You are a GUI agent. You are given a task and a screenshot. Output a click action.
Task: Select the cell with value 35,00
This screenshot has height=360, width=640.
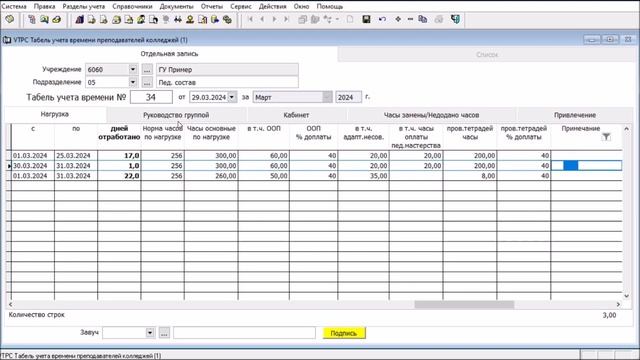363,176
